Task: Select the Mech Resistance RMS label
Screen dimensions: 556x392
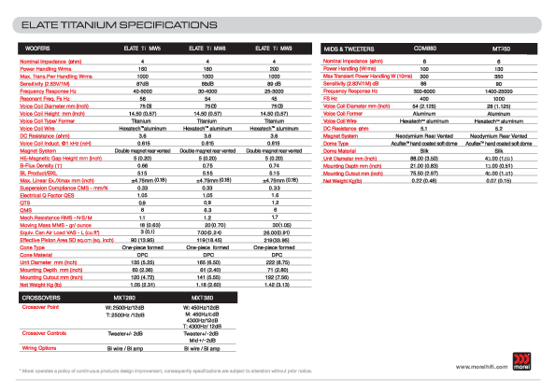Action: (56, 217)
